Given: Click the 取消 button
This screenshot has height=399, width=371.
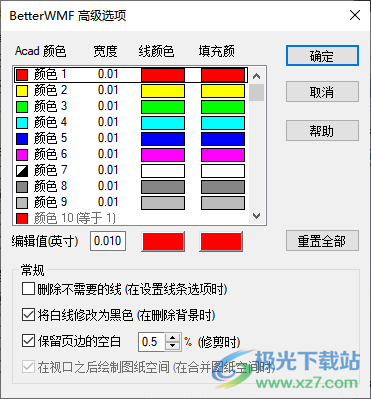Looking at the screenshot, I should 322,92.
